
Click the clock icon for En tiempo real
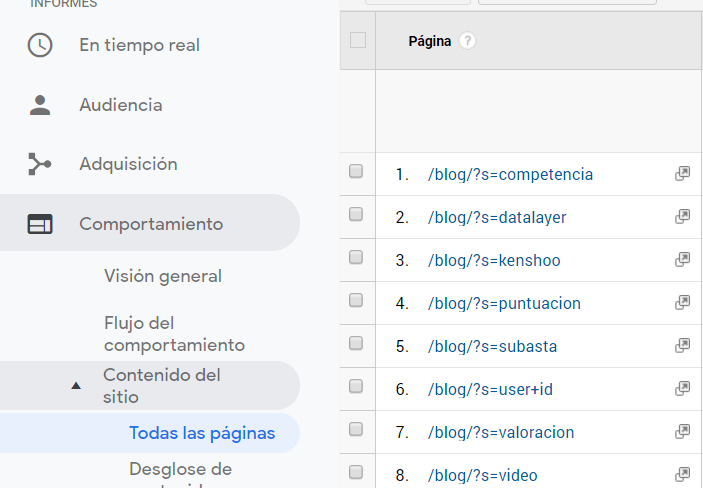coord(40,45)
